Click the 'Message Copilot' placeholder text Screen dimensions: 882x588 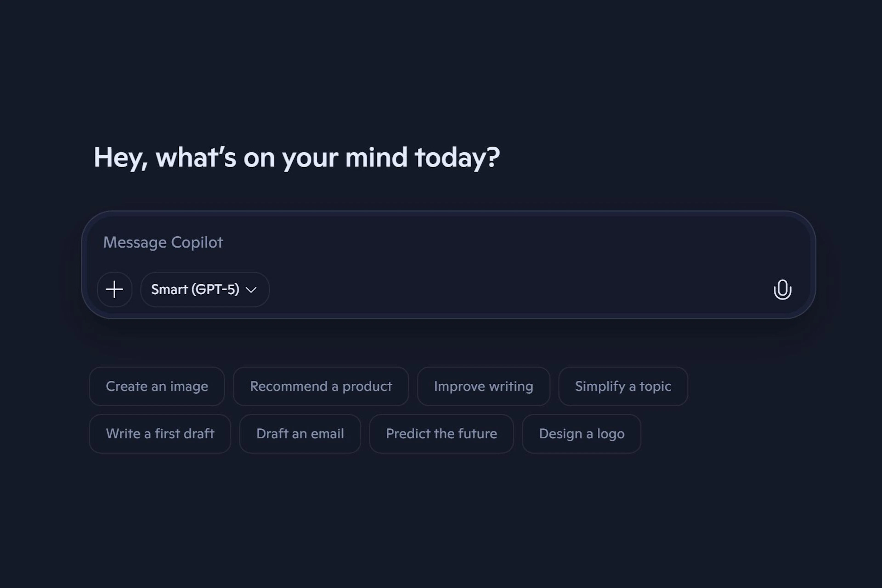coord(163,242)
